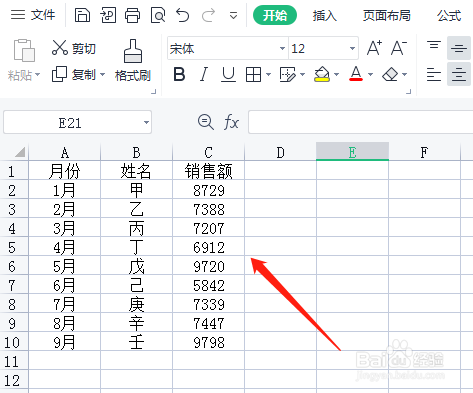Select column A header
This screenshot has height=393, width=473.
pyautogui.click(x=65, y=152)
